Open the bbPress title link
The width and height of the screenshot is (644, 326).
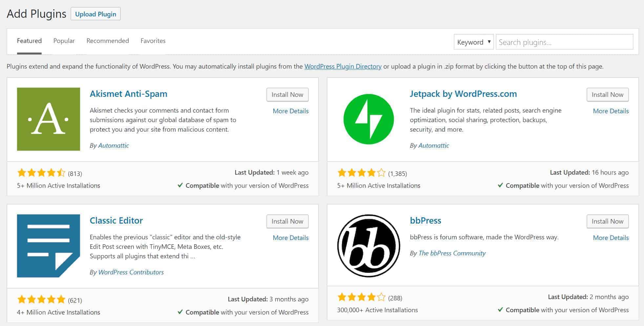(426, 221)
